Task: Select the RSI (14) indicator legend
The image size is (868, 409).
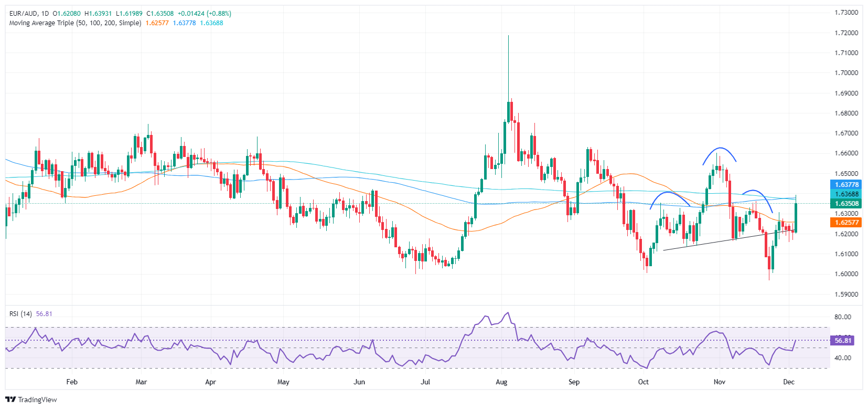Action: tap(20, 314)
